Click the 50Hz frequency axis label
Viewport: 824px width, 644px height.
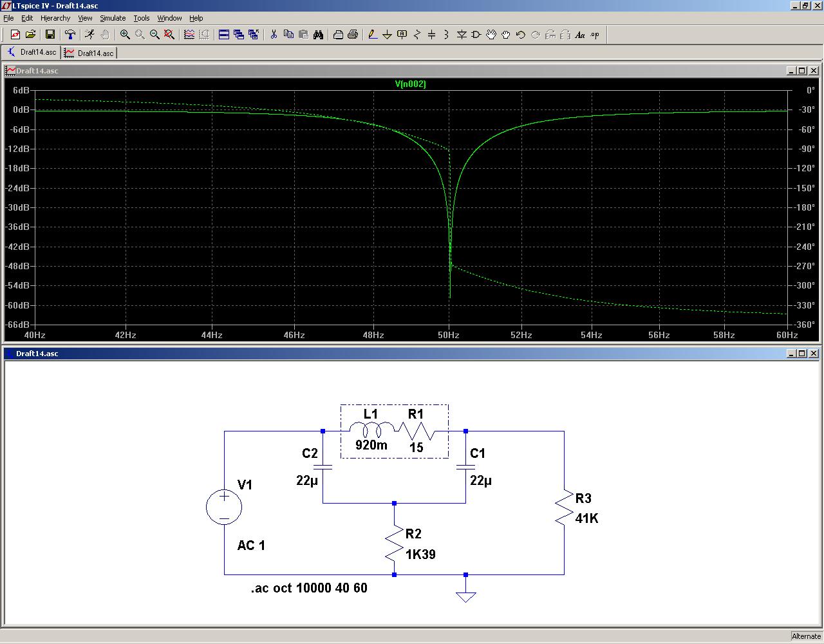pos(449,335)
